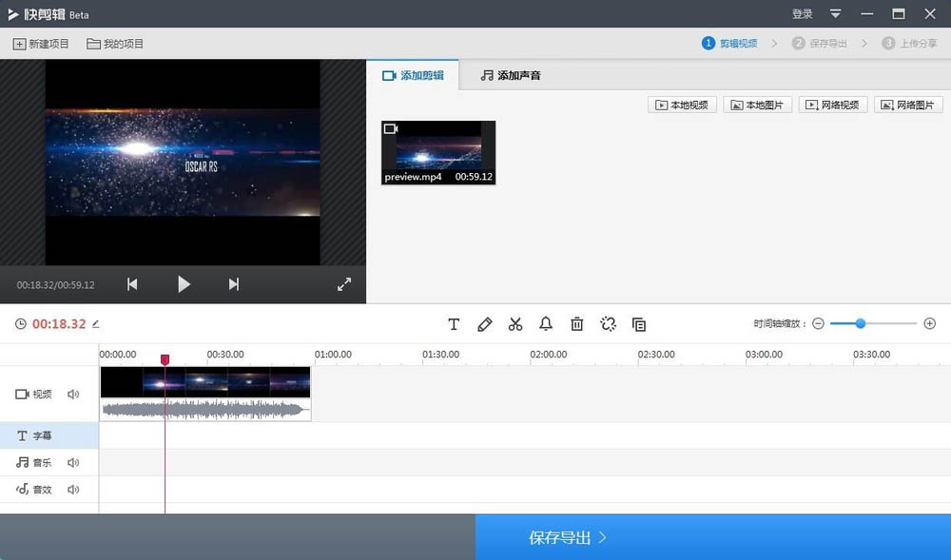Expand preview to fullscreen
951x560 pixels.
point(344,284)
